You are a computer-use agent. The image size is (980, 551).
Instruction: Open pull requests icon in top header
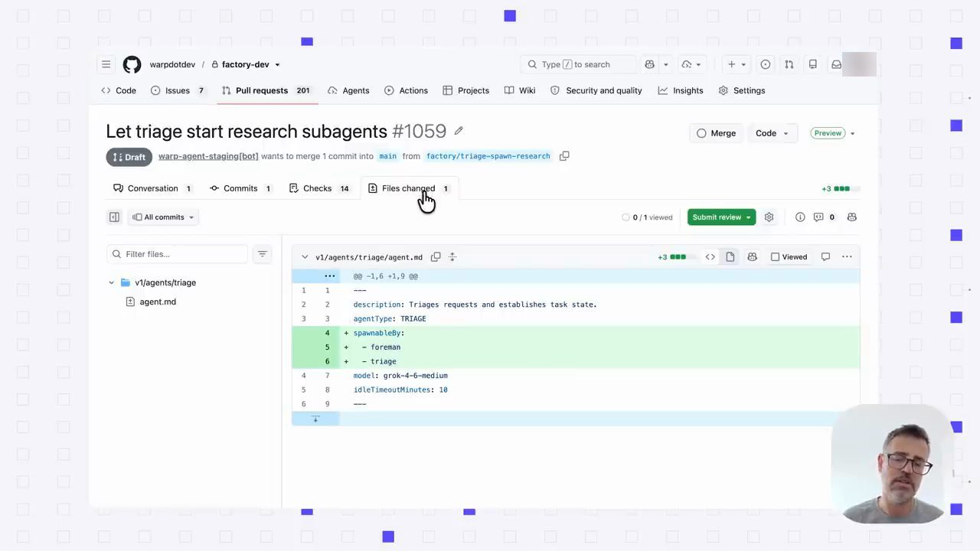[x=789, y=64]
